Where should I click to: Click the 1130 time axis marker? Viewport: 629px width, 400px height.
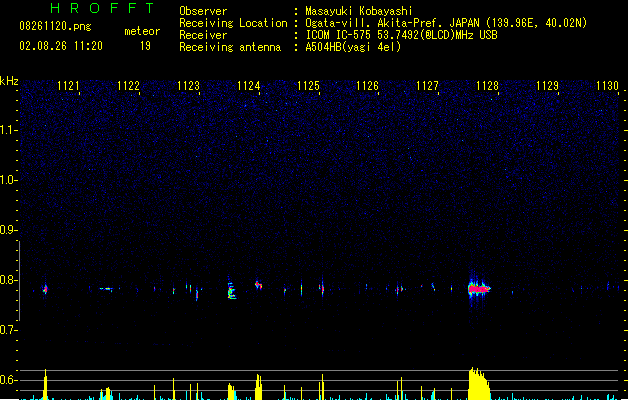[x=607, y=86]
